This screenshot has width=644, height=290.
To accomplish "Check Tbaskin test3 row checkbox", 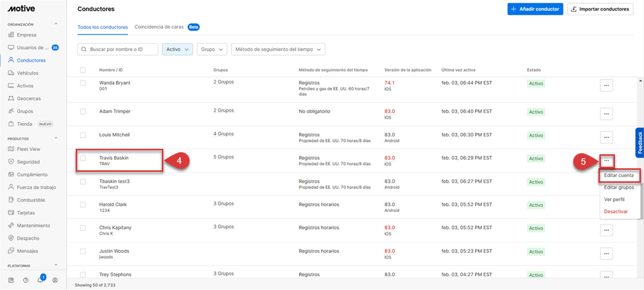I will click(83, 181).
